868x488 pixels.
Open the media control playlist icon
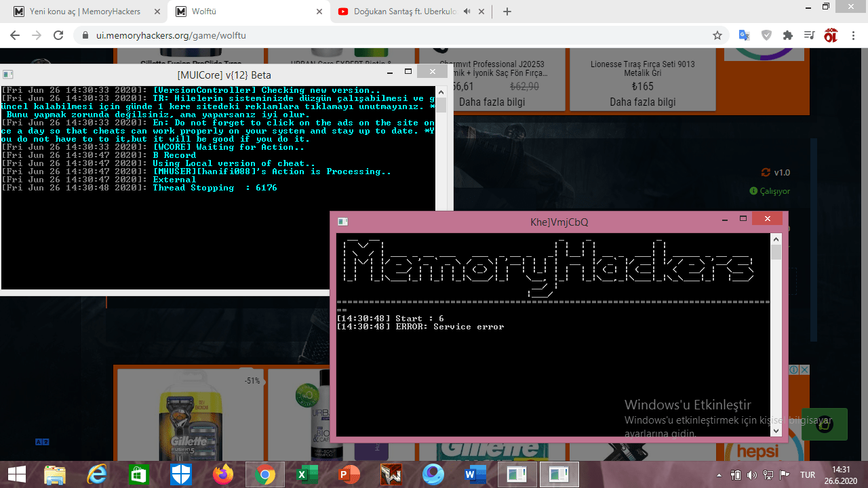tap(809, 35)
